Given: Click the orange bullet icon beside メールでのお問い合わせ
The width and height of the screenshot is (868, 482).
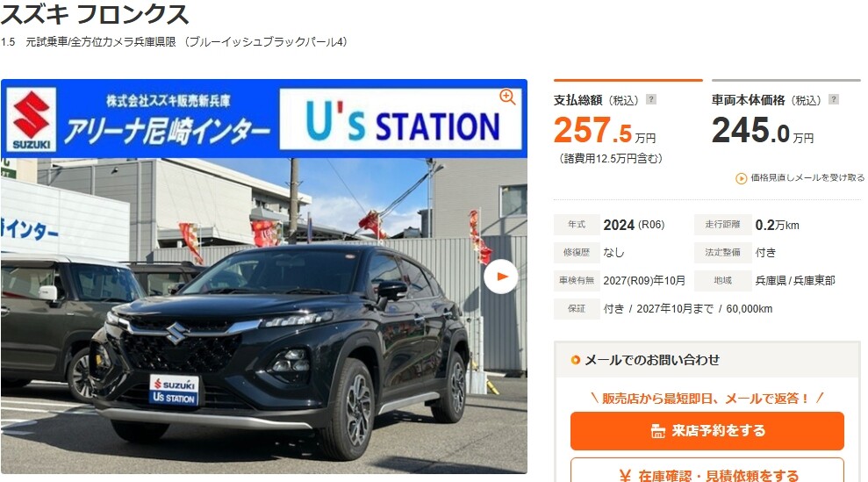Looking at the screenshot, I should 575,360.
